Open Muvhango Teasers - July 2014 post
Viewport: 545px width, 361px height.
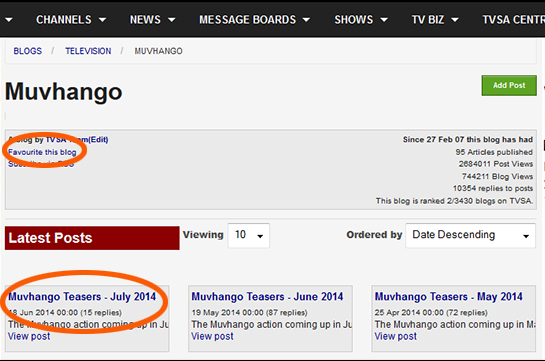(82, 297)
